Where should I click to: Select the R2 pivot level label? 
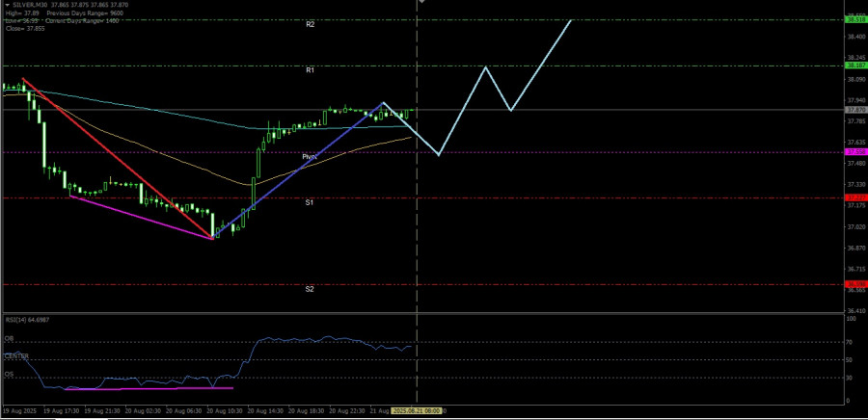point(311,25)
